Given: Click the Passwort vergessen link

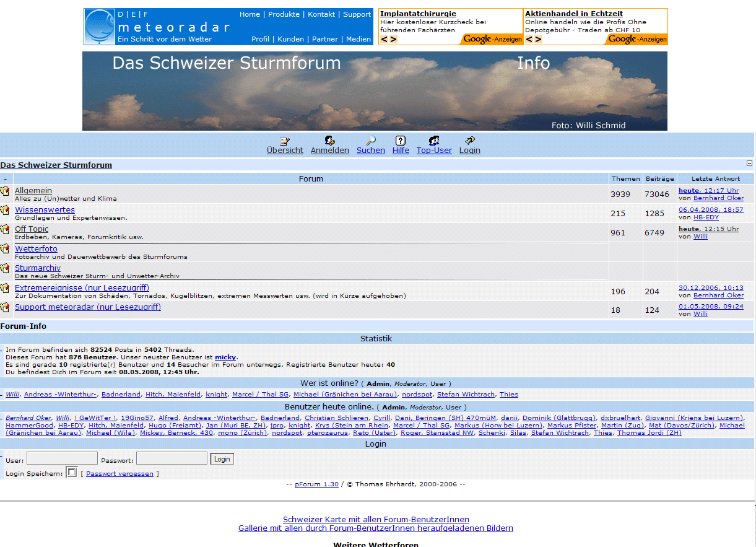Looking at the screenshot, I should click(119, 474).
